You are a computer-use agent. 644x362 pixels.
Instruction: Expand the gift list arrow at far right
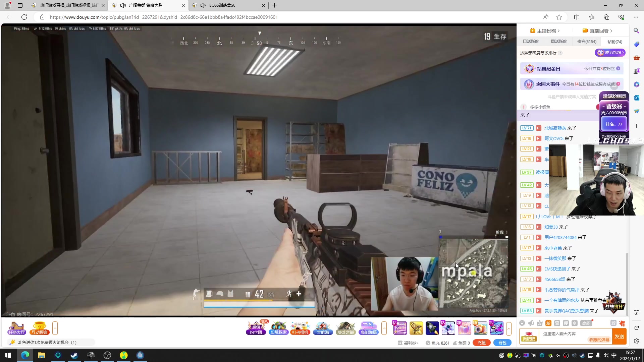[x=509, y=328]
